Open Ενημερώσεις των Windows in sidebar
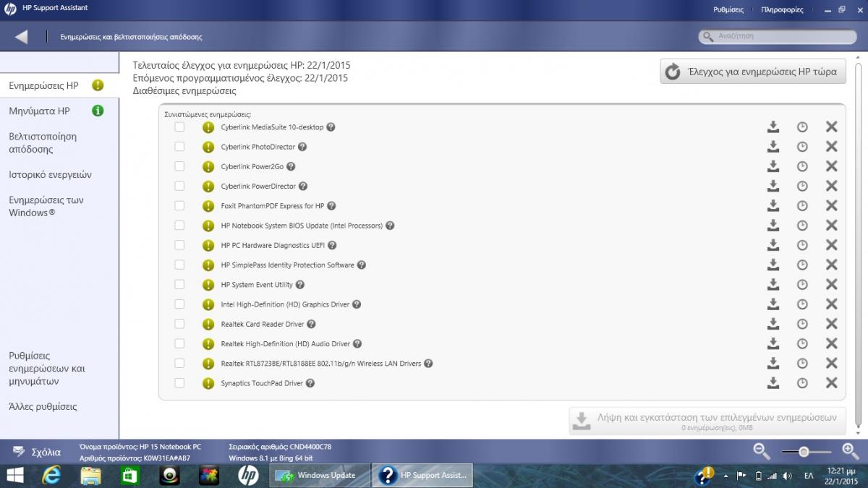868x488 pixels. 46,207
